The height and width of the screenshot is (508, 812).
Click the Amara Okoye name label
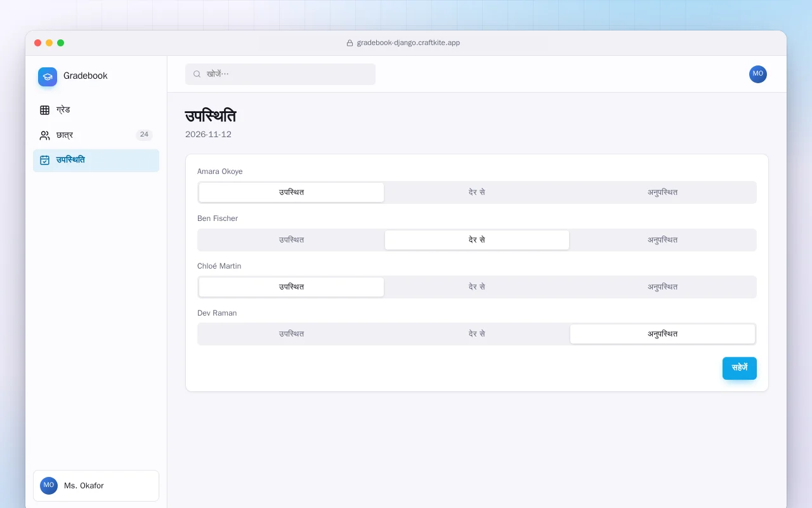pyautogui.click(x=219, y=171)
